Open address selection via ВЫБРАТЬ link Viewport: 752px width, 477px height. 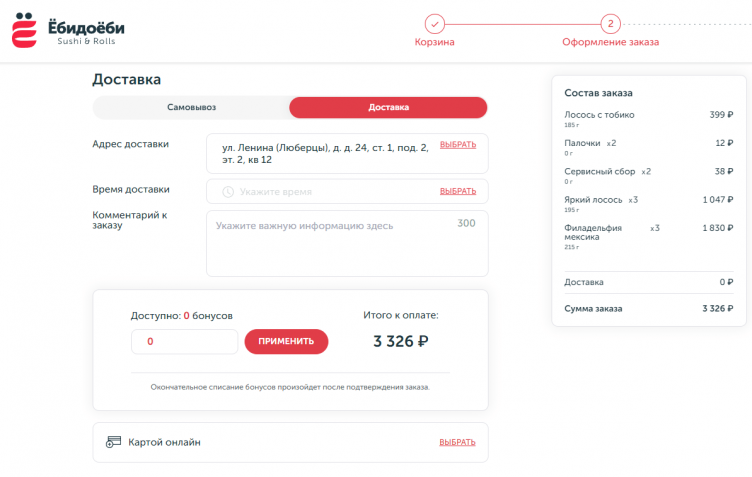click(458, 144)
